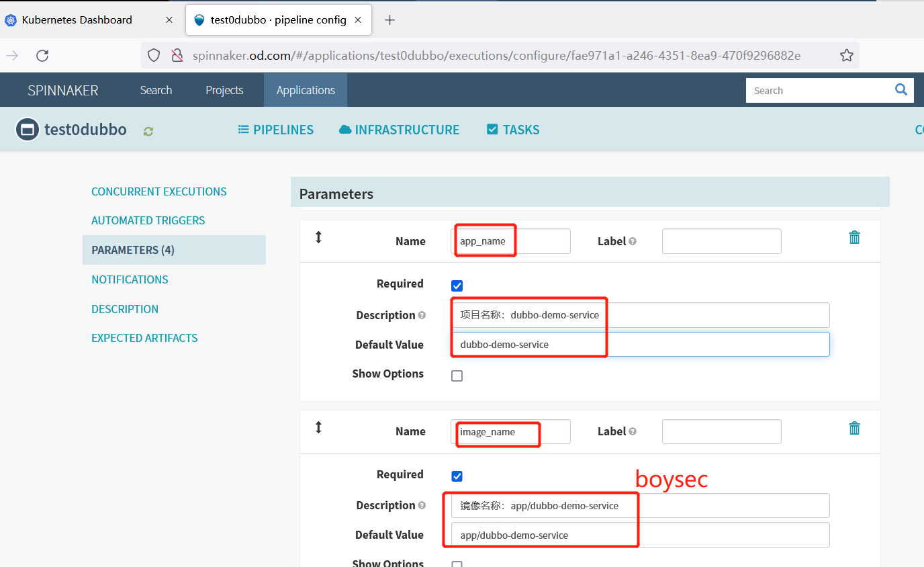
Task: Enable Show Options for app_name parameter
Action: [x=457, y=376]
